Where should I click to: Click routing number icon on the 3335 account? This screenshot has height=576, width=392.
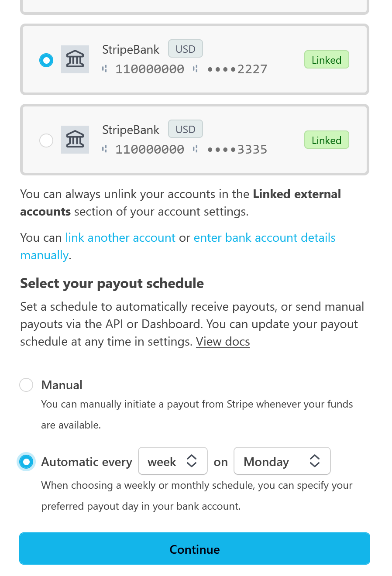point(104,149)
